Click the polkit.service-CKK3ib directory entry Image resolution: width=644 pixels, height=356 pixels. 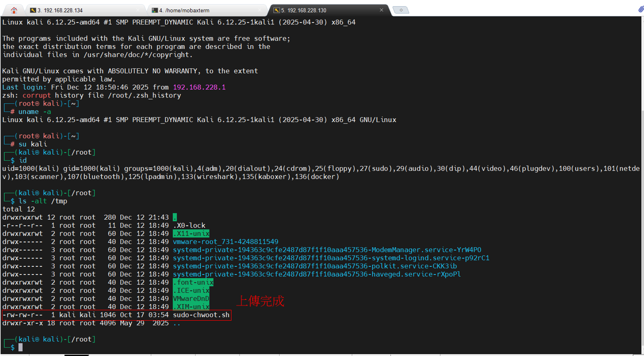point(315,266)
